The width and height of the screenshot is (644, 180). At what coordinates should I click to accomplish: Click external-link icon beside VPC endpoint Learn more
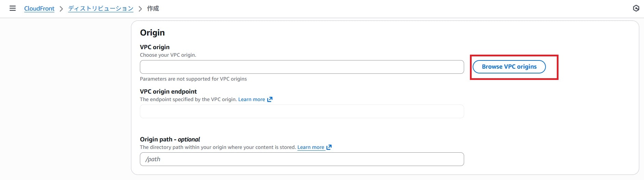[270, 99]
